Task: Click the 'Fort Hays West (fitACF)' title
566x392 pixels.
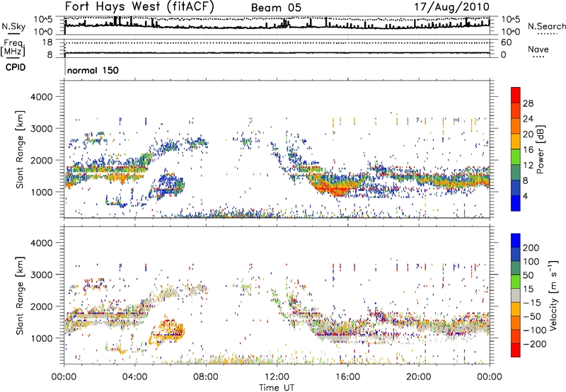Action: point(139,6)
